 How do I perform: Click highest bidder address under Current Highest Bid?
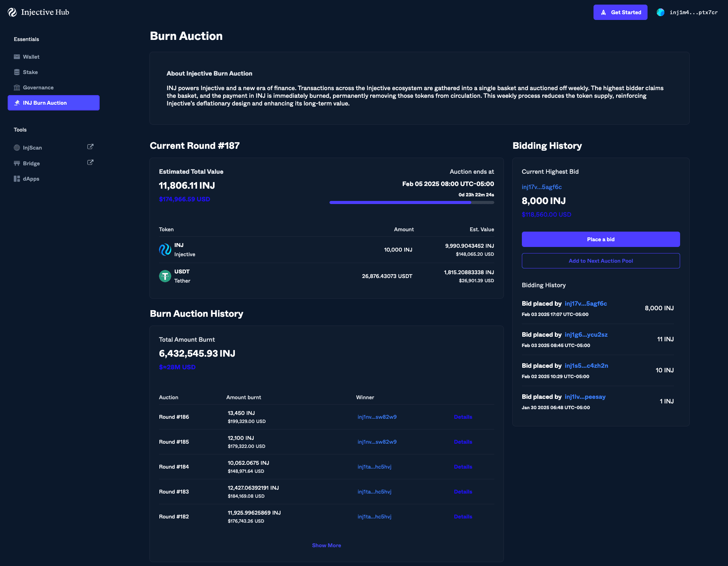pos(542,187)
